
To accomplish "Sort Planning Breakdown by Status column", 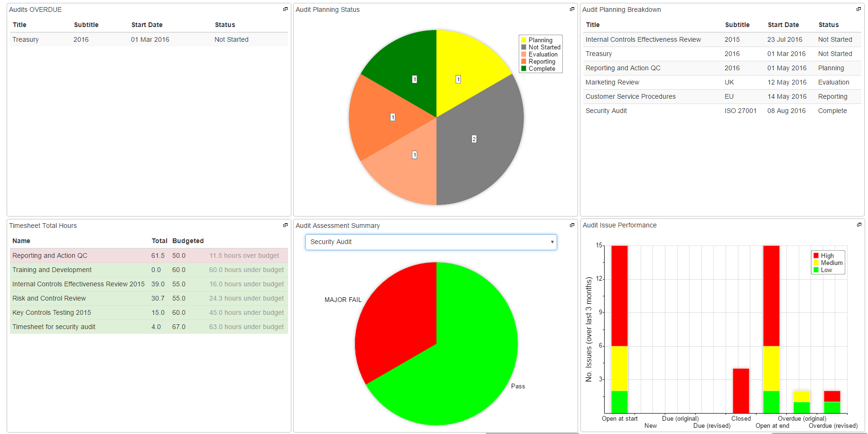I will point(828,25).
